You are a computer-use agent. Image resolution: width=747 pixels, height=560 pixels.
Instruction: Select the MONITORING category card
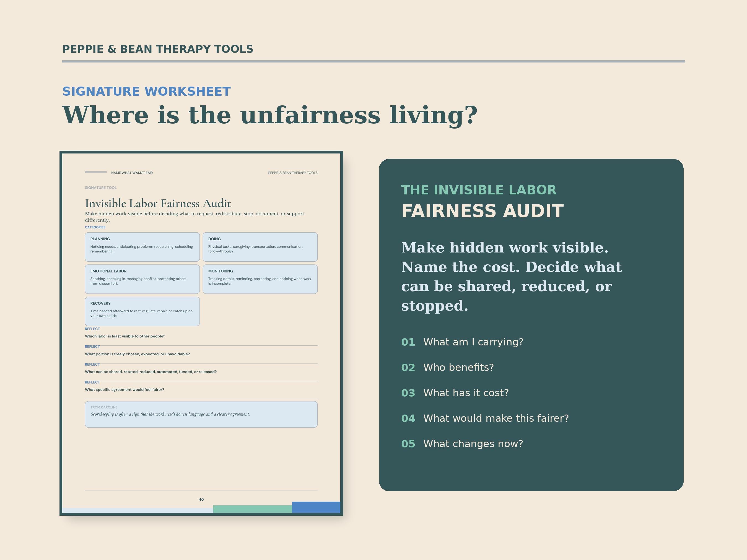pos(260,279)
